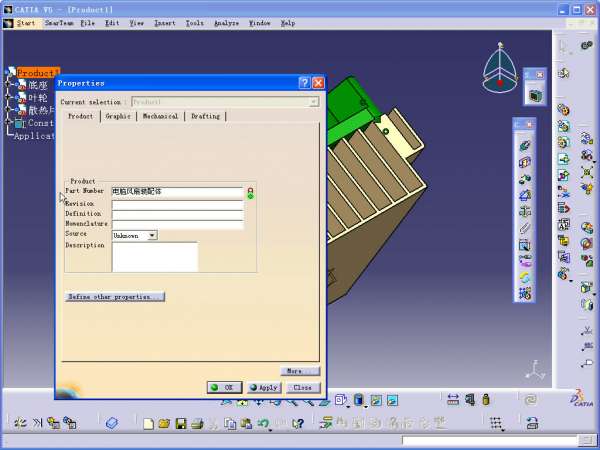Viewport: 600px width, 450px height.
Task: Select the Product1 root tree node
Action: pyautogui.click(x=38, y=73)
